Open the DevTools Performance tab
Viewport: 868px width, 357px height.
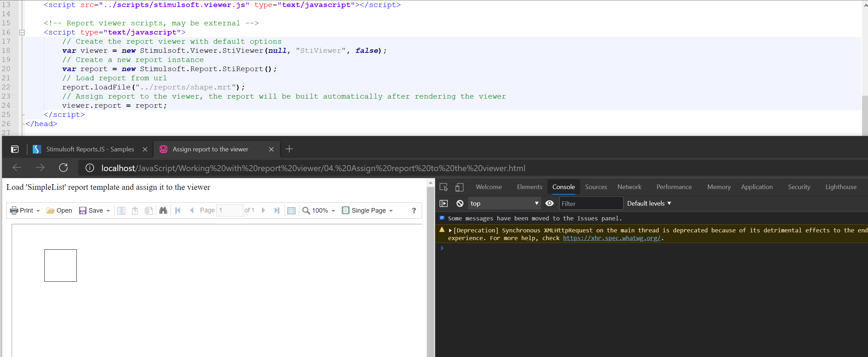tap(674, 187)
